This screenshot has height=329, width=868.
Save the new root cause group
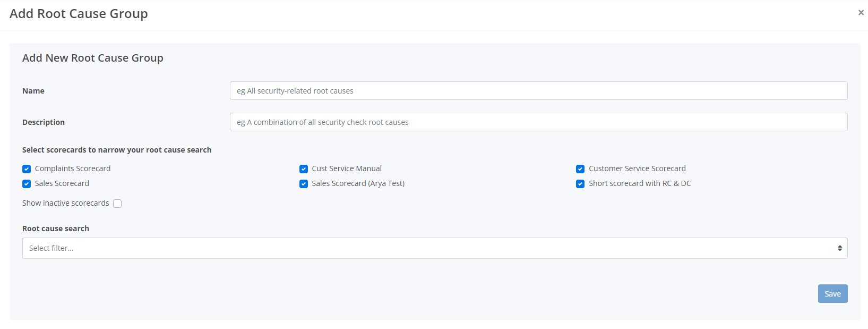[x=832, y=294]
